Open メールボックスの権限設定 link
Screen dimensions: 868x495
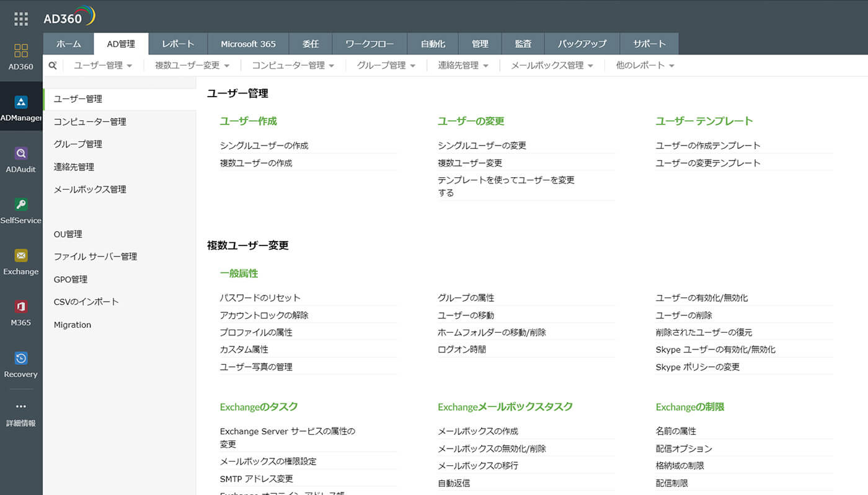pyautogui.click(x=268, y=462)
